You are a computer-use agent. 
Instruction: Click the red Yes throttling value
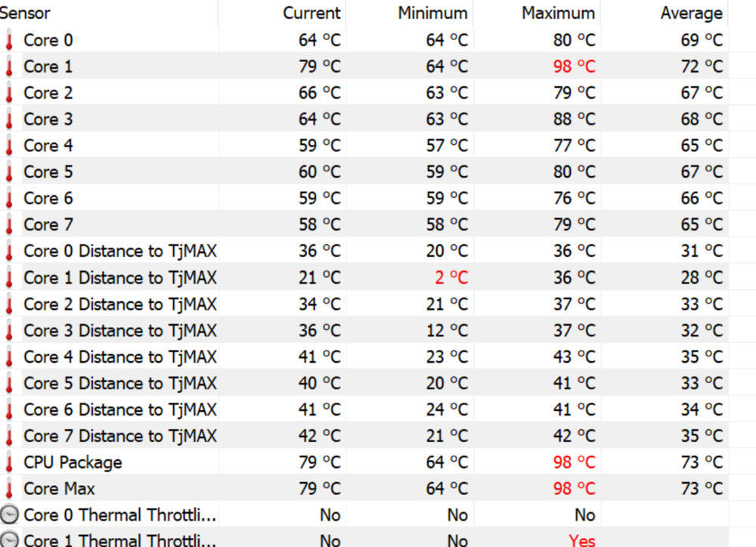(581, 539)
